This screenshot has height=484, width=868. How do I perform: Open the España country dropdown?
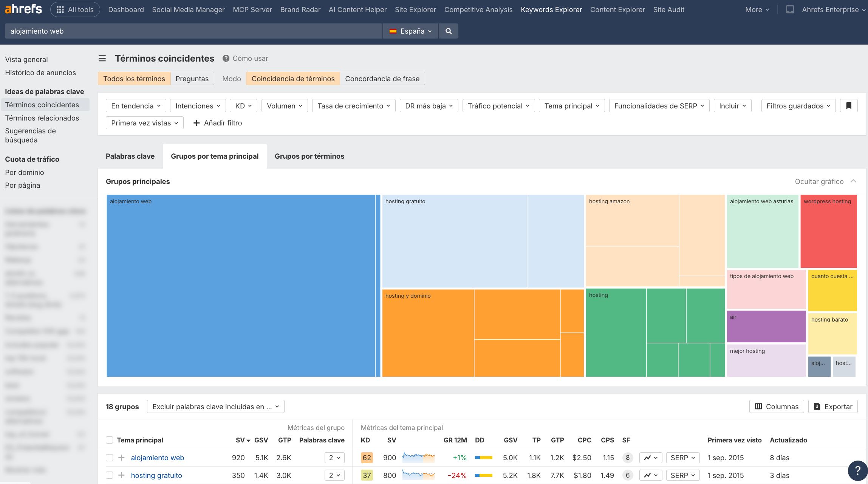410,31
